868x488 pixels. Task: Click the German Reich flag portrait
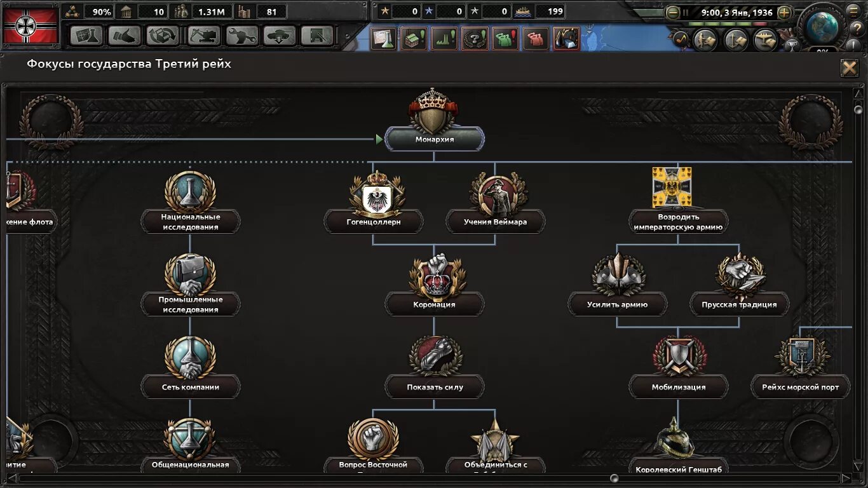[30, 26]
